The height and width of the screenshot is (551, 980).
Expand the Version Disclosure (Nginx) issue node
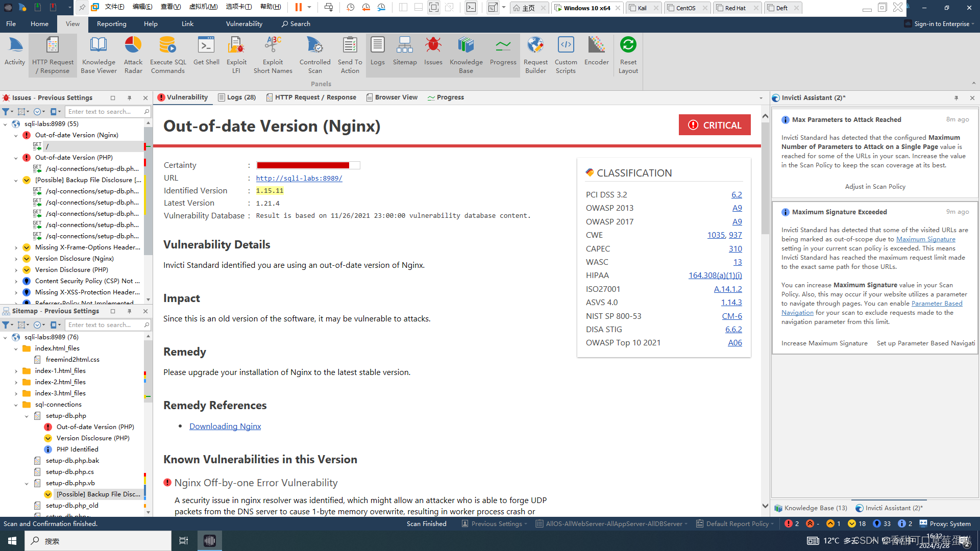[16, 259]
